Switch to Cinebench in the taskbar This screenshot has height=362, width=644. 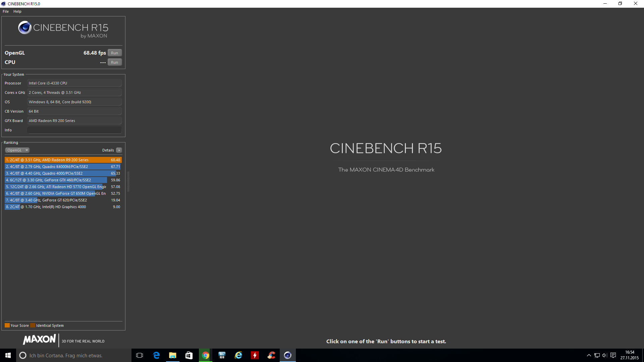(x=288, y=355)
